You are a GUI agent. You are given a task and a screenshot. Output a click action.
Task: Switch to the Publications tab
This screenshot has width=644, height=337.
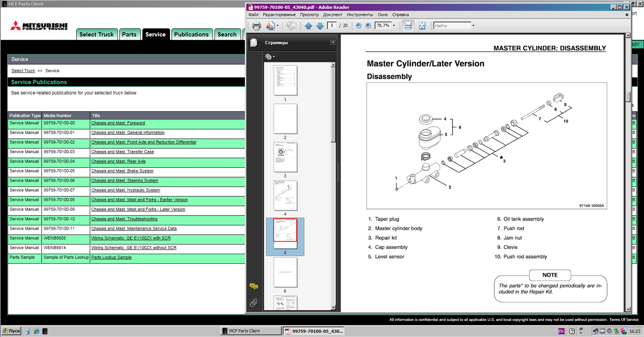[x=191, y=34]
